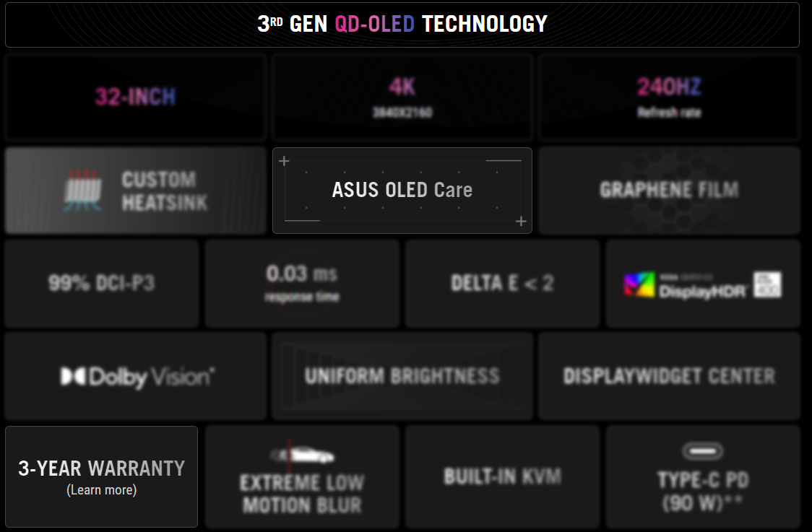The width and height of the screenshot is (812, 532).
Task: Click the Dolby Vision logo
Action: click(x=137, y=377)
